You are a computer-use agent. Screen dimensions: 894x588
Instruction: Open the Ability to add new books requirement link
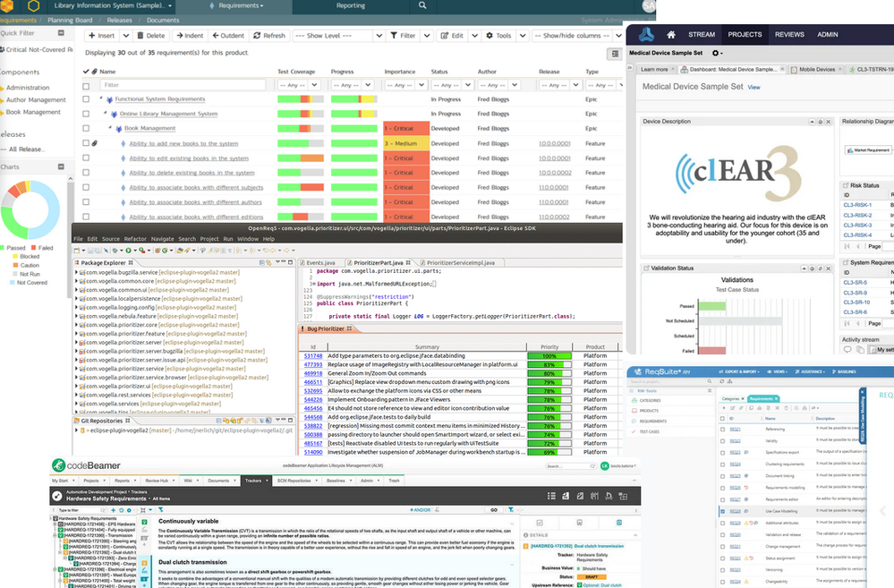pyautogui.click(x=183, y=144)
